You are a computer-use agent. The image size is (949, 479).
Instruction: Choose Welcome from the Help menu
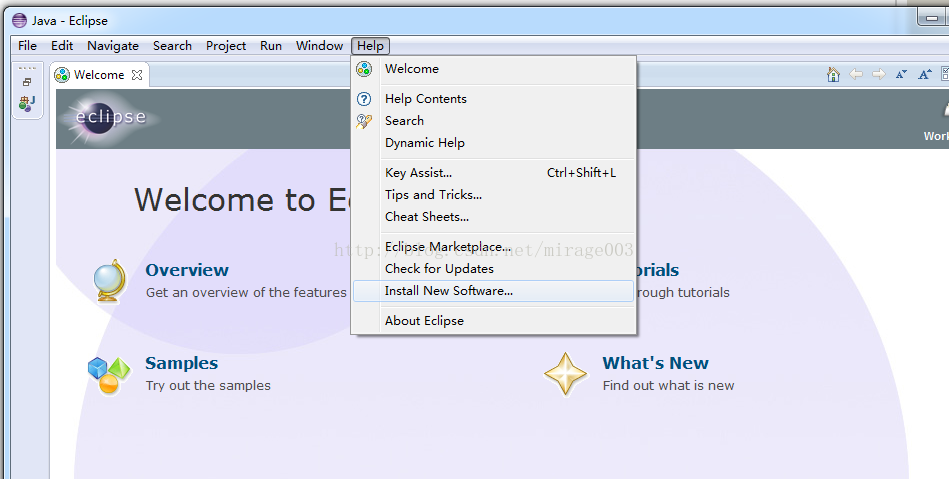[x=493, y=69]
